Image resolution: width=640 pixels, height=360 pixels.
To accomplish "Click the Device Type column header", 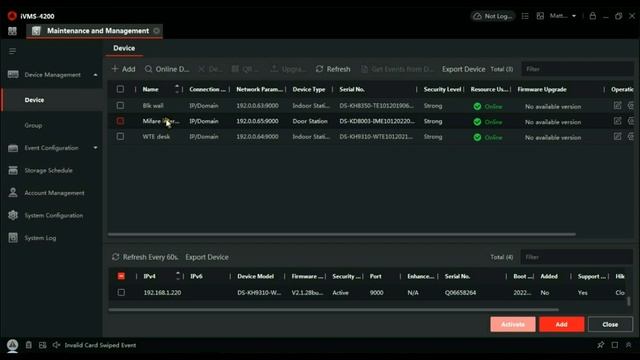I will tap(309, 89).
